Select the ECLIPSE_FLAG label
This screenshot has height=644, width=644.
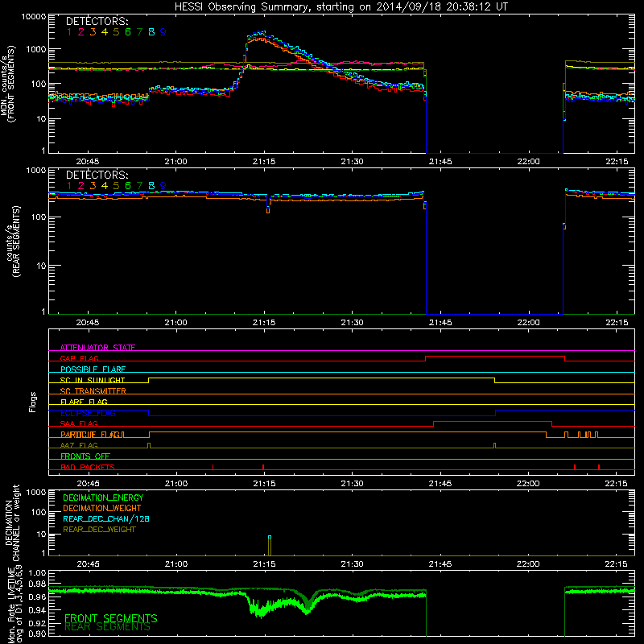pos(88,413)
